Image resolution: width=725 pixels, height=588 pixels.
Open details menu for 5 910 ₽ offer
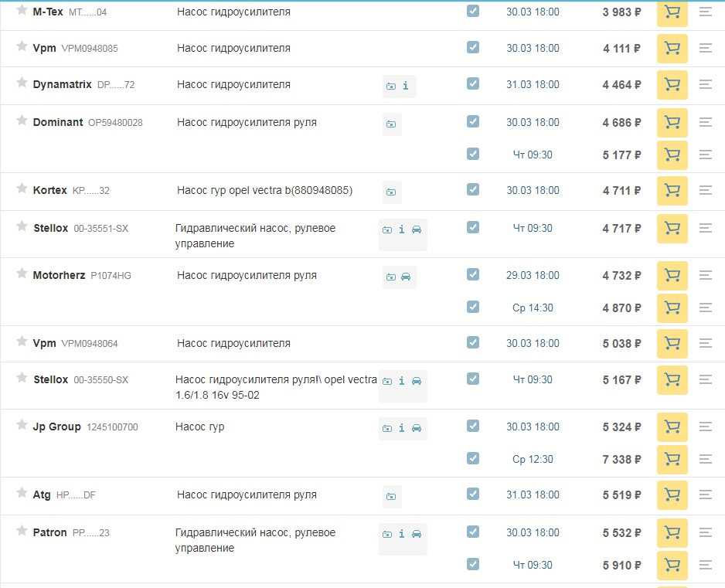[x=706, y=565]
